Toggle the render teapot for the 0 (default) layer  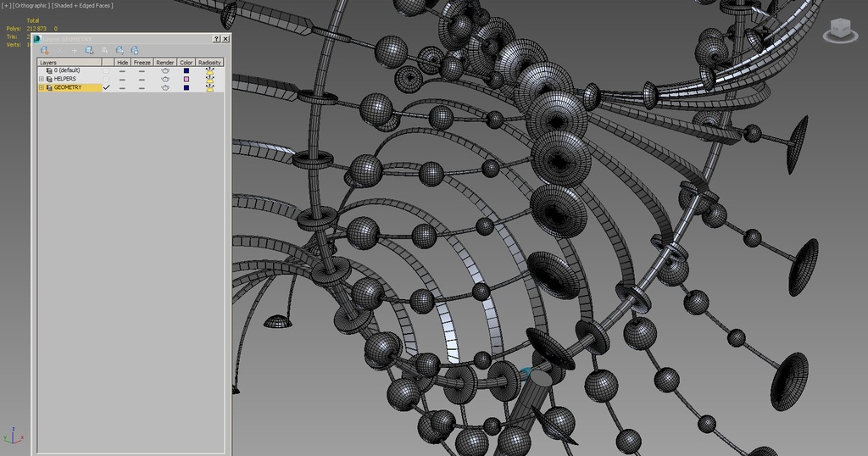tap(165, 70)
